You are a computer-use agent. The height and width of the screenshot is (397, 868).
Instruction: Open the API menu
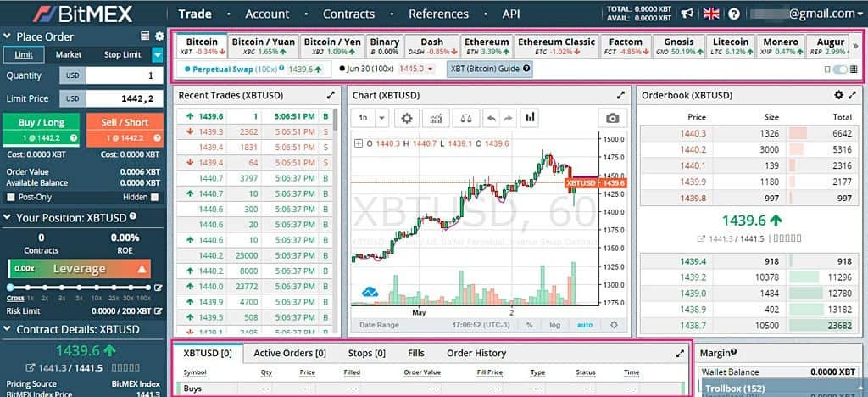(x=511, y=14)
